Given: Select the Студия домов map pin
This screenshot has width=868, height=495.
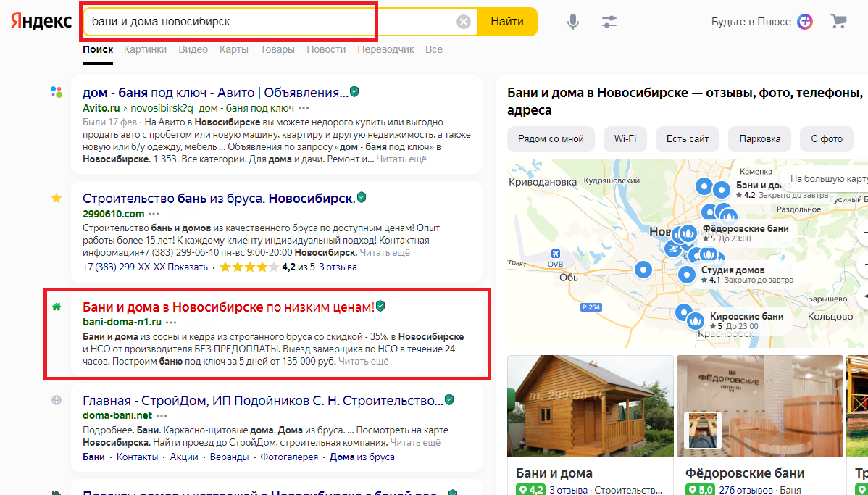Looking at the screenshot, I should [x=687, y=274].
